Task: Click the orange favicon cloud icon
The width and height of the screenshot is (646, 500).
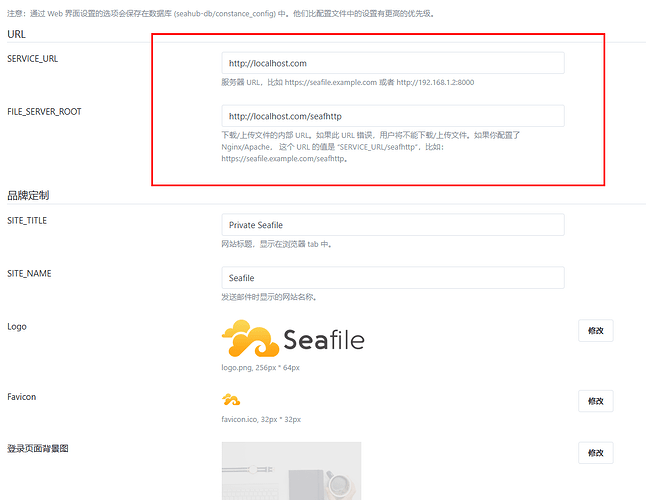Action: tap(231, 399)
